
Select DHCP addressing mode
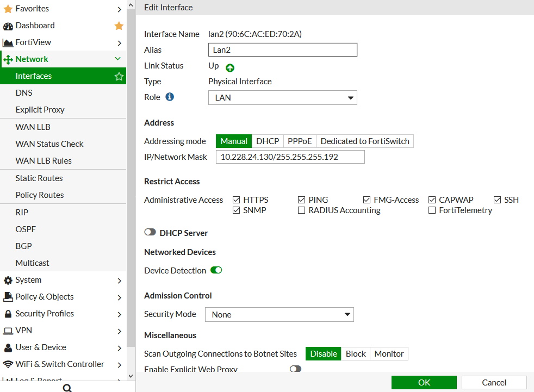point(268,141)
